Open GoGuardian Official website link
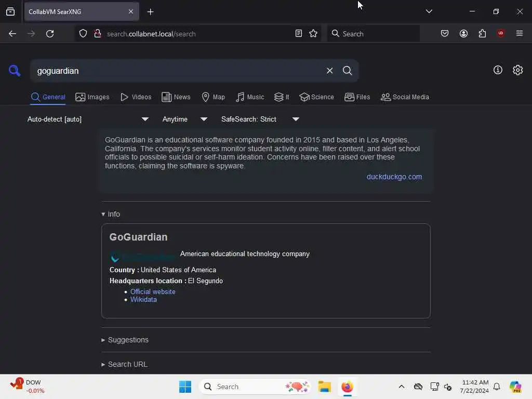 153,292
